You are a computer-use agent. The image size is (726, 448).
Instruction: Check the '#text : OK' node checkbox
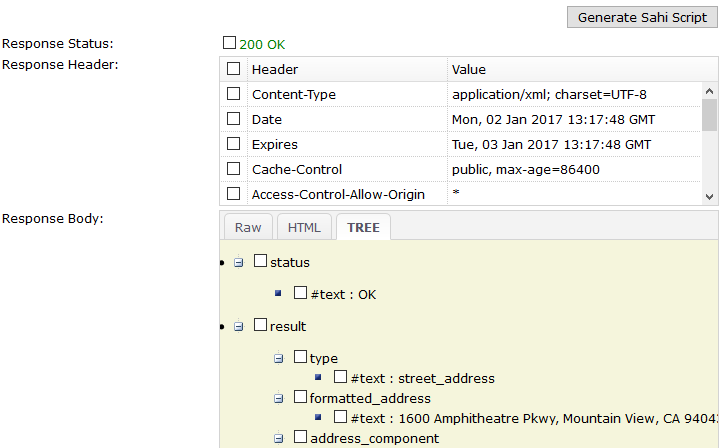[x=301, y=293]
